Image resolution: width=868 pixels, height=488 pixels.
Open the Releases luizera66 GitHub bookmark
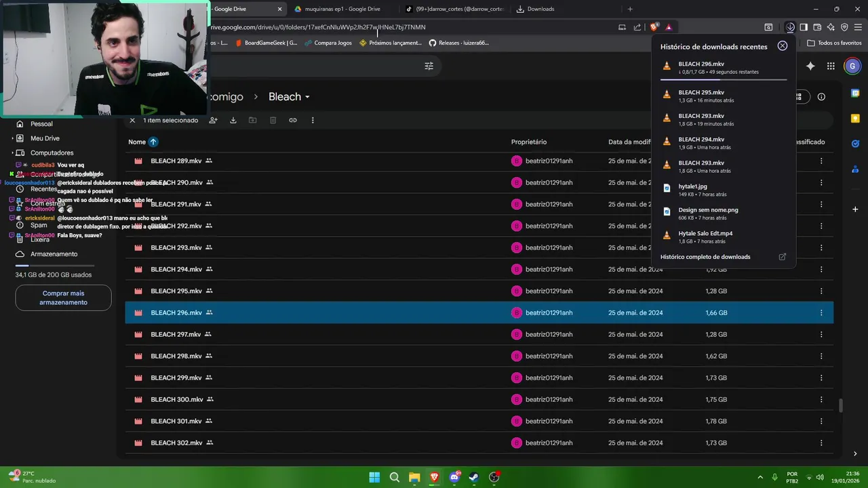point(458,43)
